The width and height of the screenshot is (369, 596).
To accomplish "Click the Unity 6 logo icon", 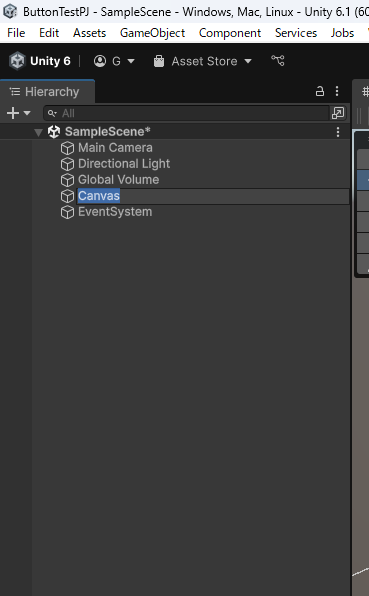I will tap(17, 61).
